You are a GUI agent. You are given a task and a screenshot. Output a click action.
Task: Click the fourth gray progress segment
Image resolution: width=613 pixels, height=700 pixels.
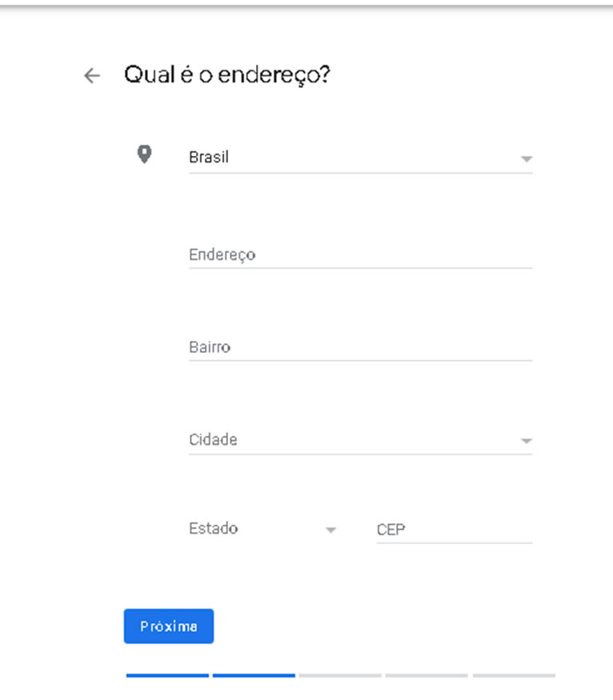(427, 675)
